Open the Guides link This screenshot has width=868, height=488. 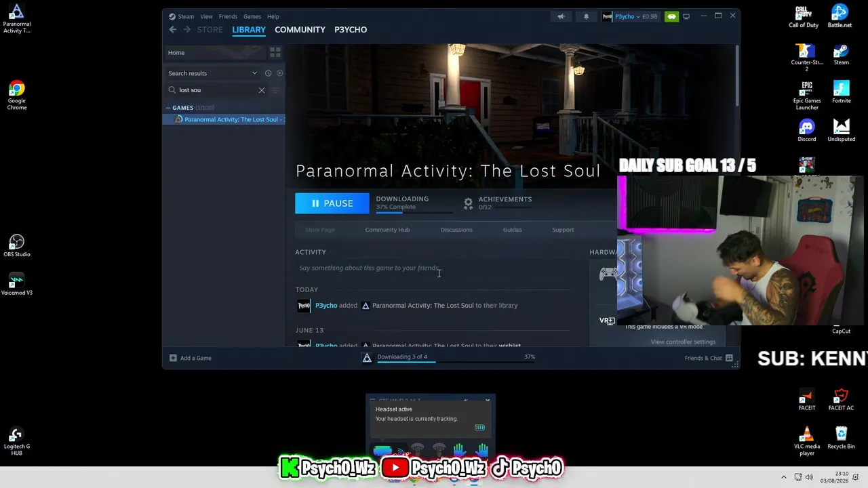512,230
